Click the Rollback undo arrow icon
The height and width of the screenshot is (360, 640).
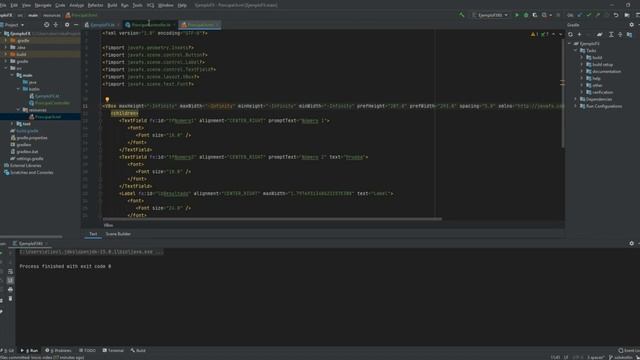616,15
